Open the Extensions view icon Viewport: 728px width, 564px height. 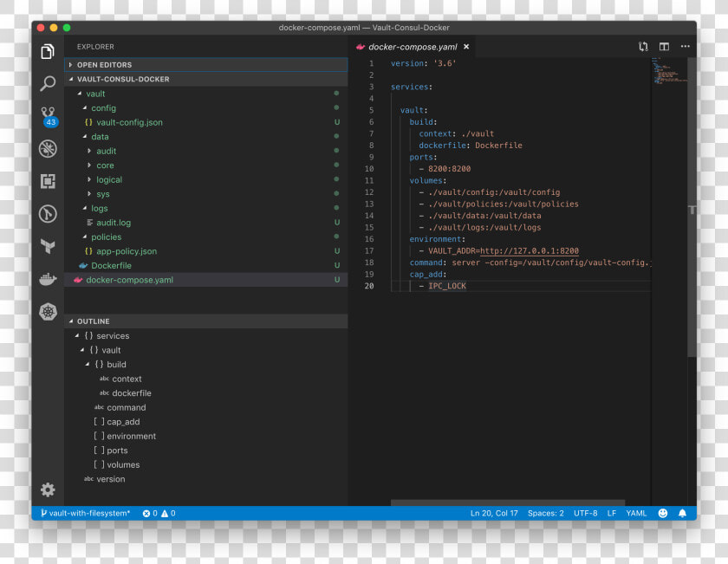coord(48,181)
